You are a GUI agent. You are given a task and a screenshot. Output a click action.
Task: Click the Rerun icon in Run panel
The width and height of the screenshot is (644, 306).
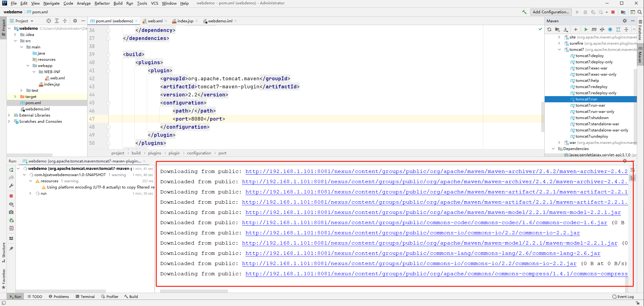[x=11, y=170]
